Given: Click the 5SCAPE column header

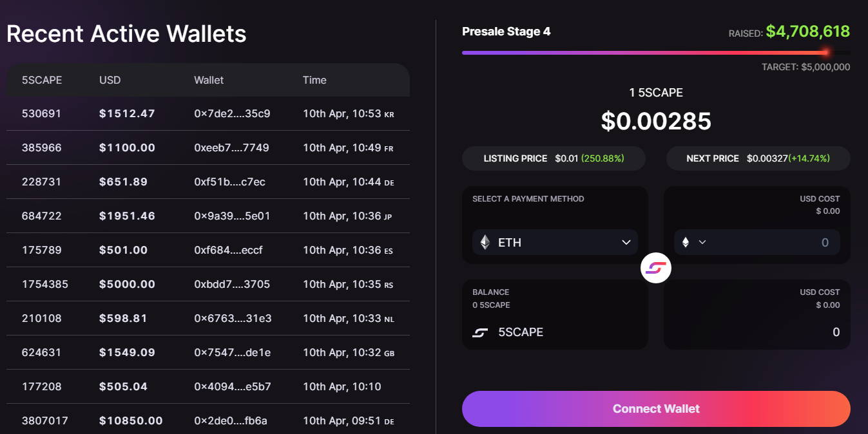Looking at the screenshot, I should pyautogui.click(x=42, y=80).
